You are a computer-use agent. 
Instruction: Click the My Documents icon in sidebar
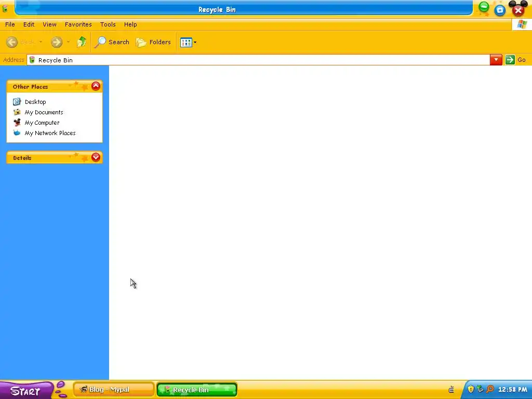pyautogui.click(x=17, y=112)
